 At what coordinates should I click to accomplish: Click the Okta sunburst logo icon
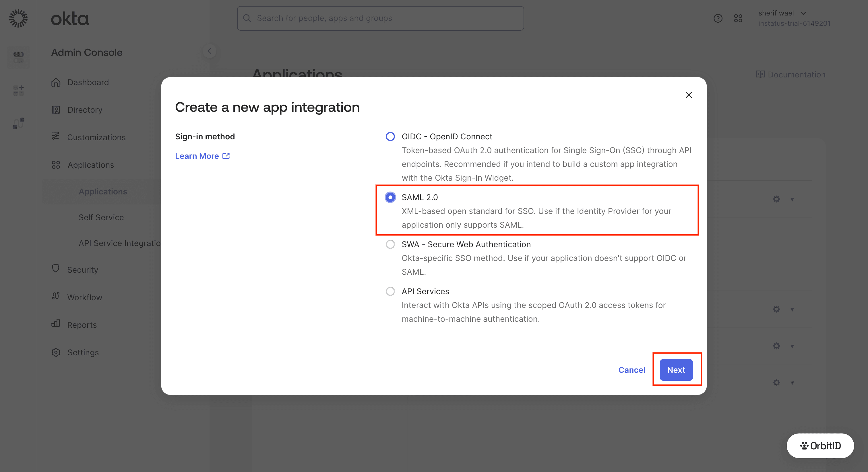click(x=18, y=18)
